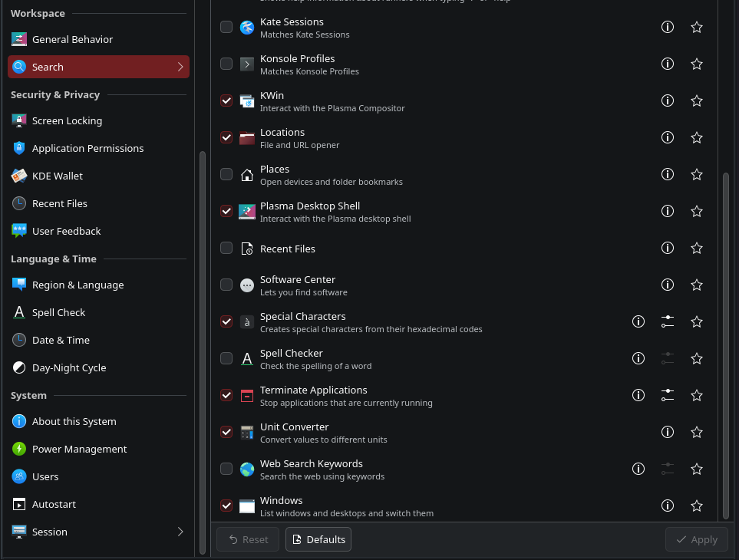739x560 pixels.
Task: Click the Apply button
Action: point(696,539)
